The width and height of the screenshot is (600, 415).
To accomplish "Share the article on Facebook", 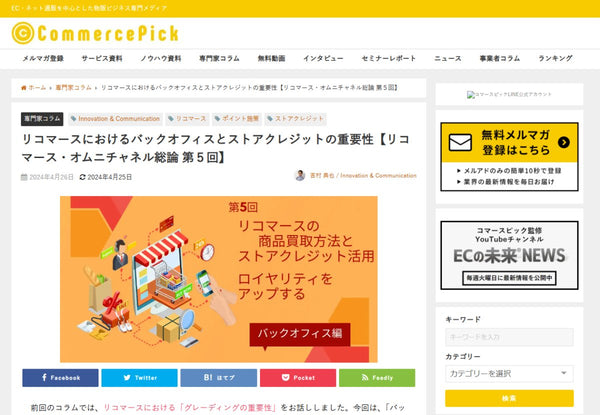I will pos(60,378).
